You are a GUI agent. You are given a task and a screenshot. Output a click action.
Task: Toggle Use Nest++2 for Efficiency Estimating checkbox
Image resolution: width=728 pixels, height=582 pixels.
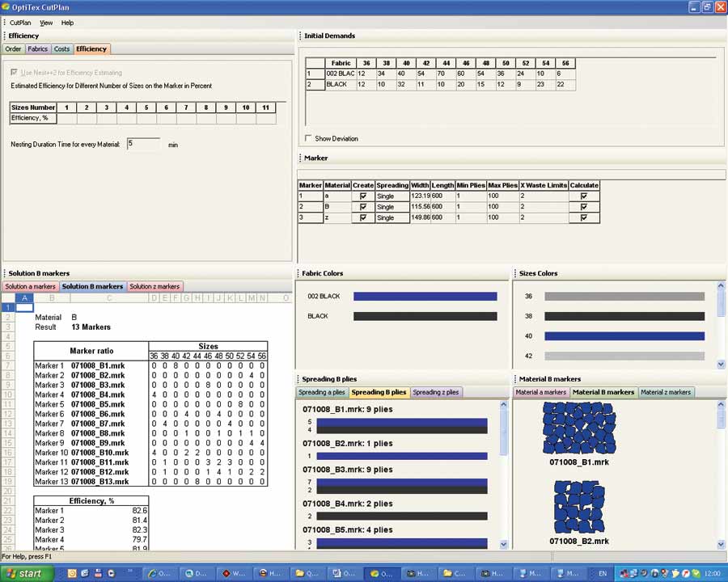pyautogui.click(x=14, y=73)
